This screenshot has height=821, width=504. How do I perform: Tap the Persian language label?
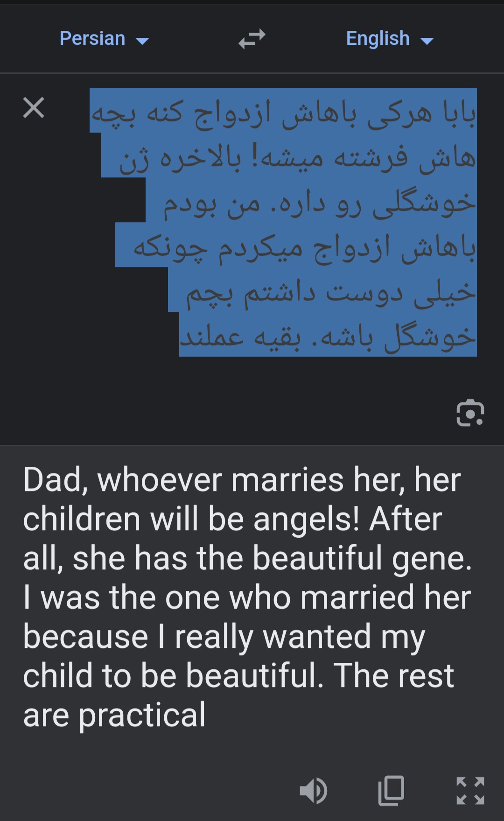[92, 38]
